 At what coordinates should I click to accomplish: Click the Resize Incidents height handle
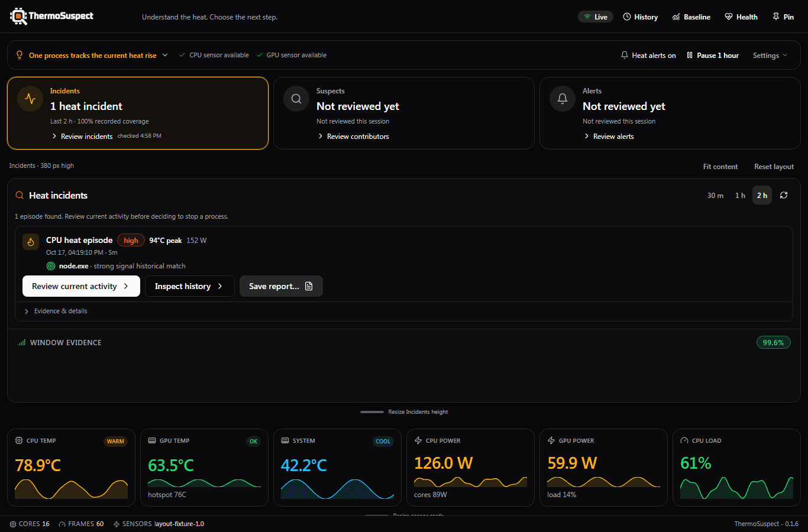click(x=404, y=412)
